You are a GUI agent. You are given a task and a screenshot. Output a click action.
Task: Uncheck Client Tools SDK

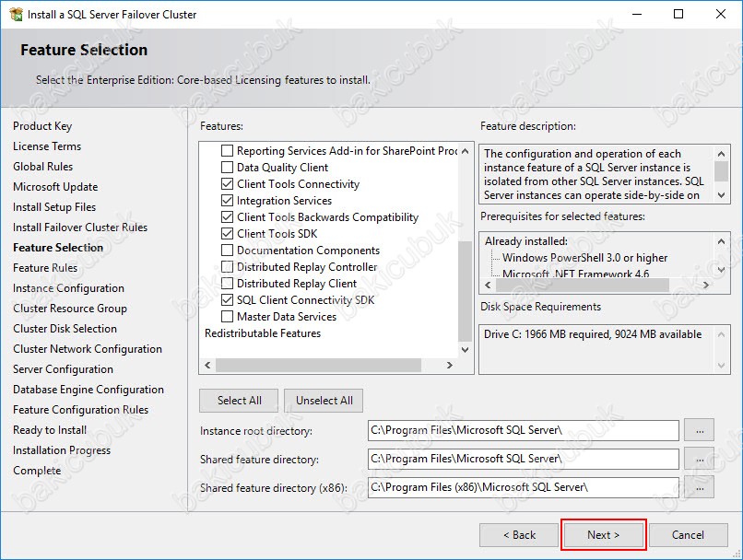228,234
